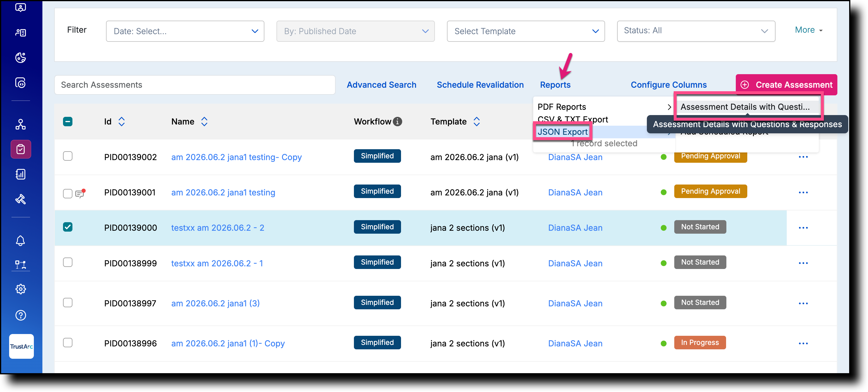Click the Search Assessments field

tap(195, 85)
